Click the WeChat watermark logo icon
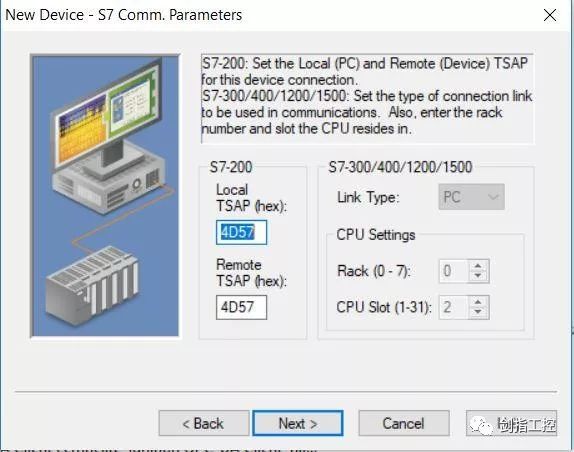 [481, 425]
